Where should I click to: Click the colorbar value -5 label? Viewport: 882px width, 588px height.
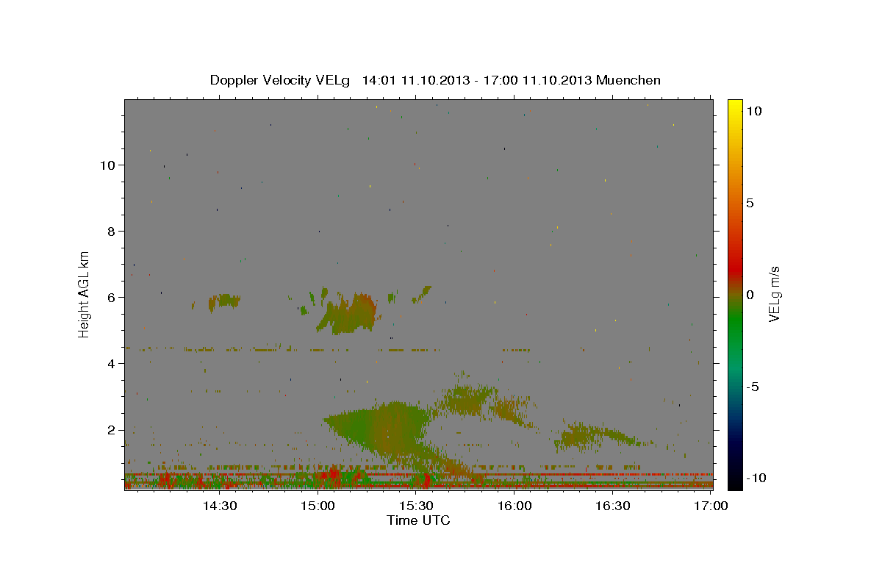click(752, 386)
